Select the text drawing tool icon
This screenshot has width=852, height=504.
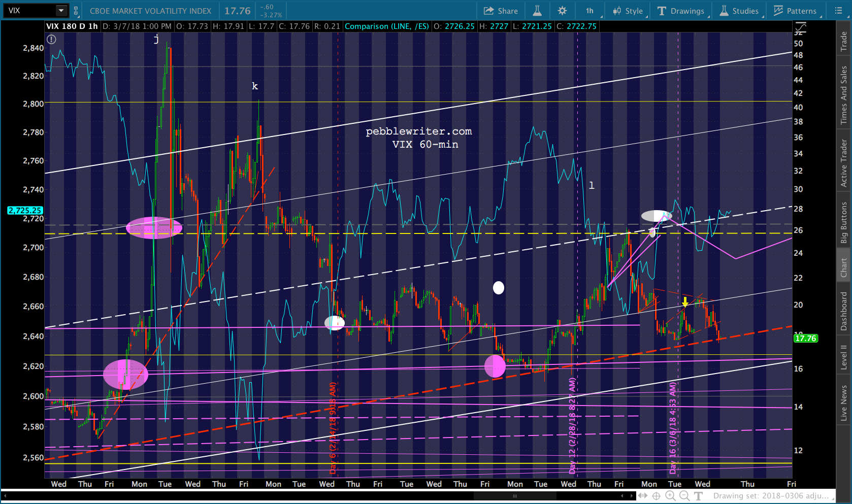click(x=699, y=496)
